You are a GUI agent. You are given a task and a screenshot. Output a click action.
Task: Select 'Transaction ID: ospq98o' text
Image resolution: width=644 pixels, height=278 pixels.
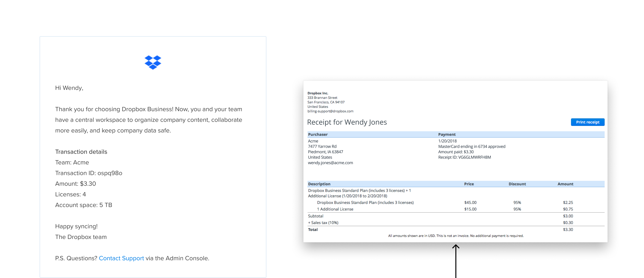(x=88, y=173)
